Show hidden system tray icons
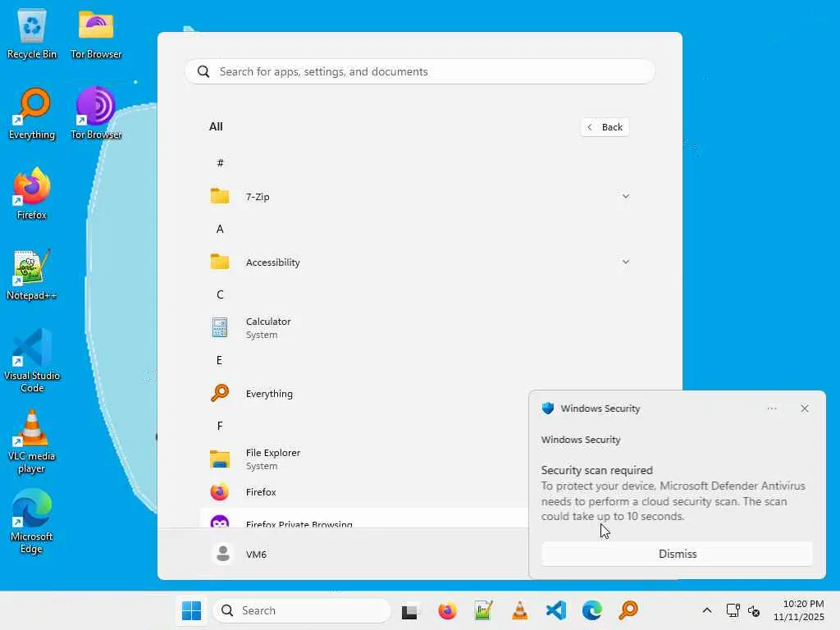This screenshot has width=840, height=630. 707,610
